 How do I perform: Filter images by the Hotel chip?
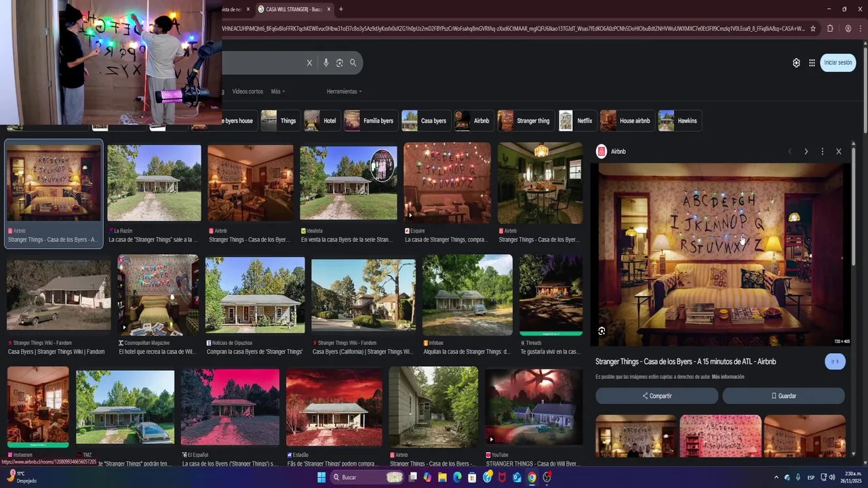321,121
